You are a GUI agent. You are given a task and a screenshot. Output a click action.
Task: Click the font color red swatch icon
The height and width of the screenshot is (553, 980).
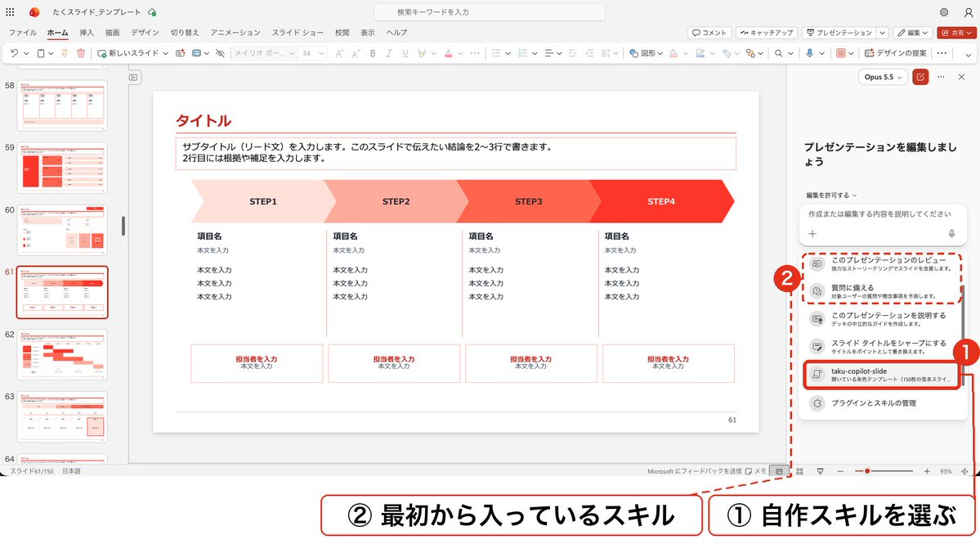(x=448, y=53)
